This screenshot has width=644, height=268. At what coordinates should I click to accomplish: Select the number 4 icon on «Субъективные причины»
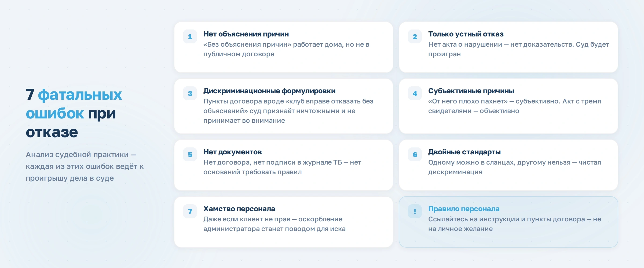coord(415,94)
